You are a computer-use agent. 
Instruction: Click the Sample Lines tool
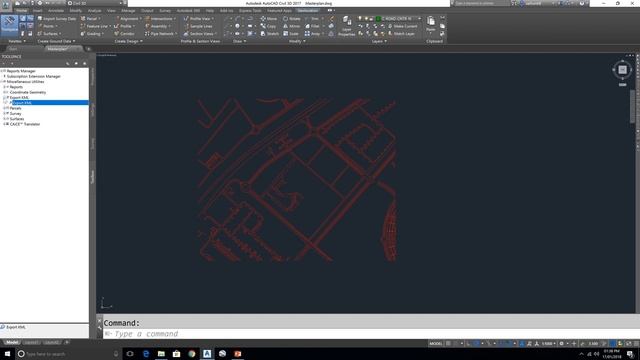coord(198,26)
